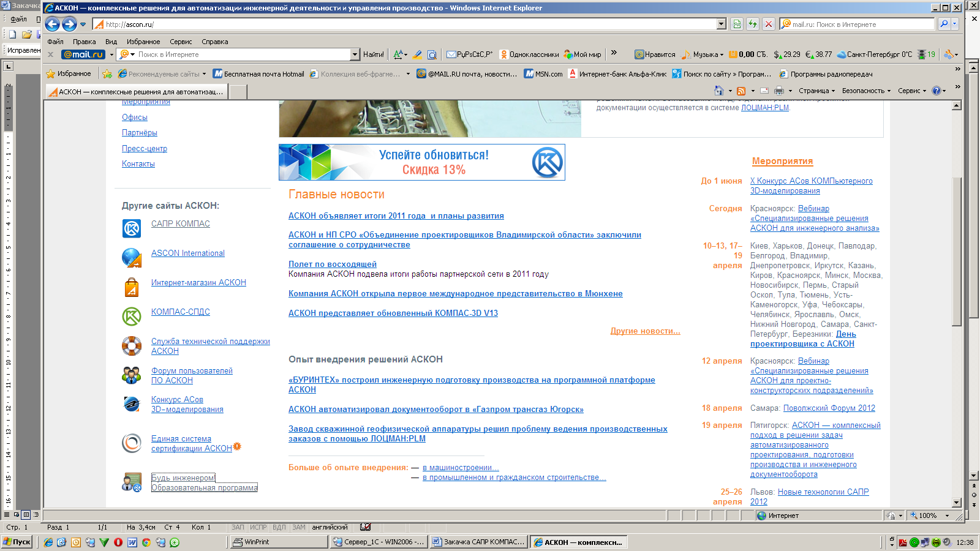The image size is (980, 551).
Task: Open the Избранное favorites center button
Action: point(69,74)
